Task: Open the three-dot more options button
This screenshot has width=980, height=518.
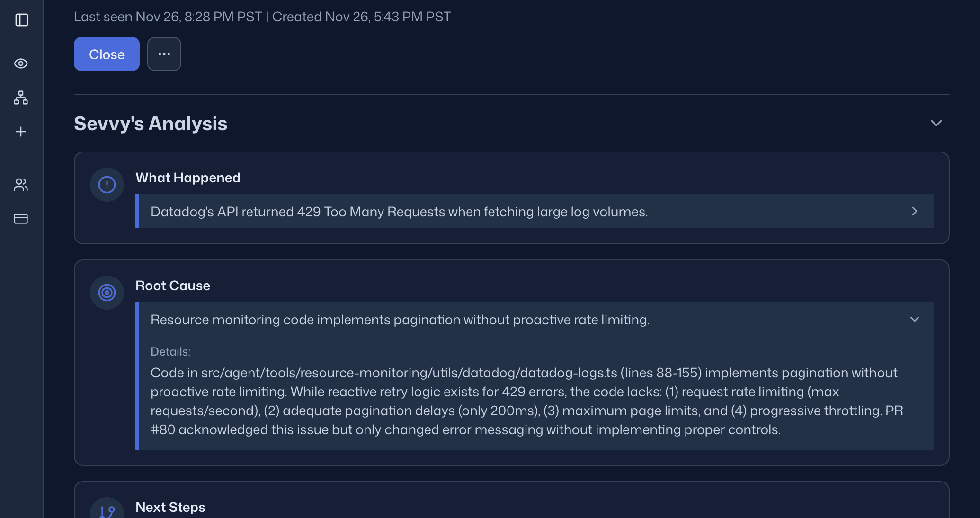Action: point(164,54)
